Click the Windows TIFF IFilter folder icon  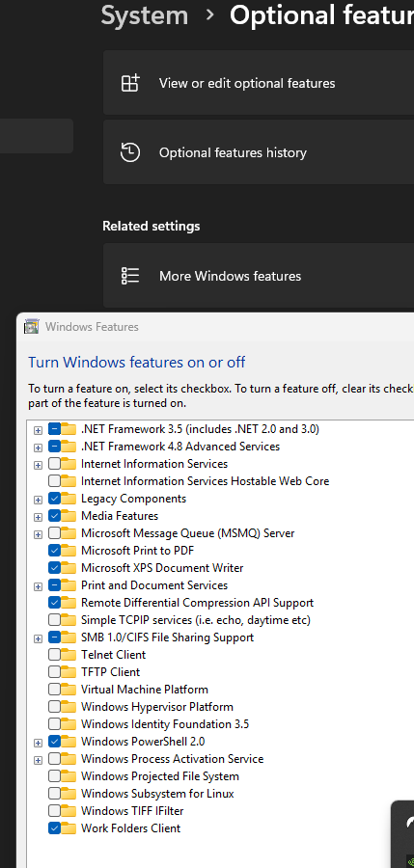pyautogui.click(x=69, y=811)
